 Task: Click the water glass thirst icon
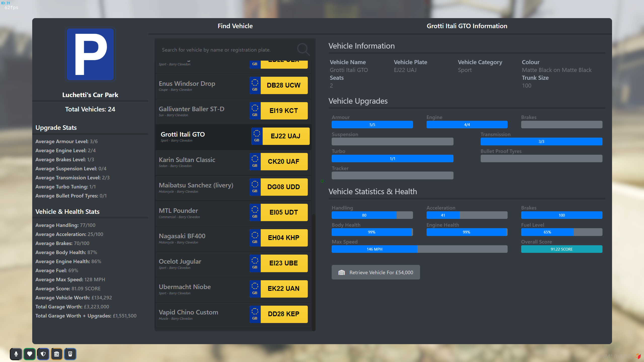click(x=70, y=354)
